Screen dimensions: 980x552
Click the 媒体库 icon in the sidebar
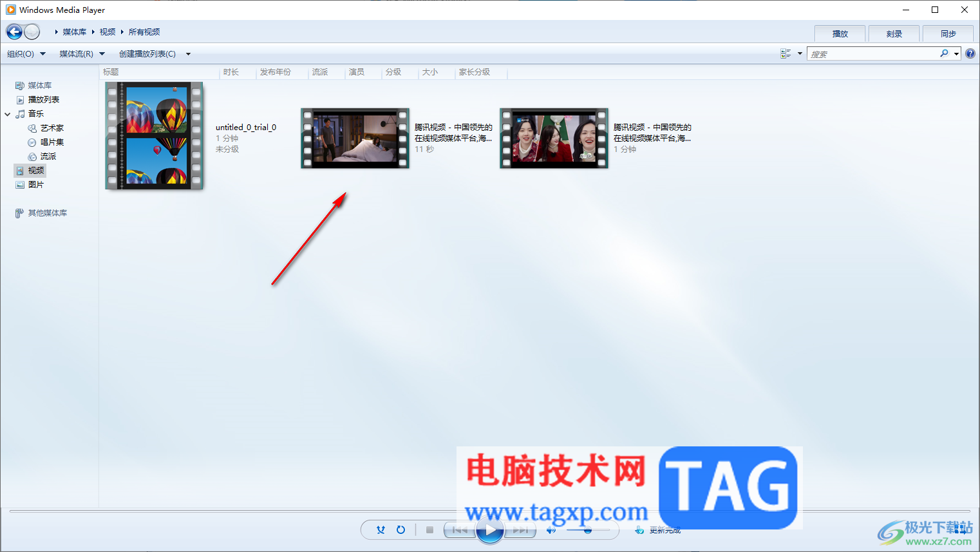[20, 86]
